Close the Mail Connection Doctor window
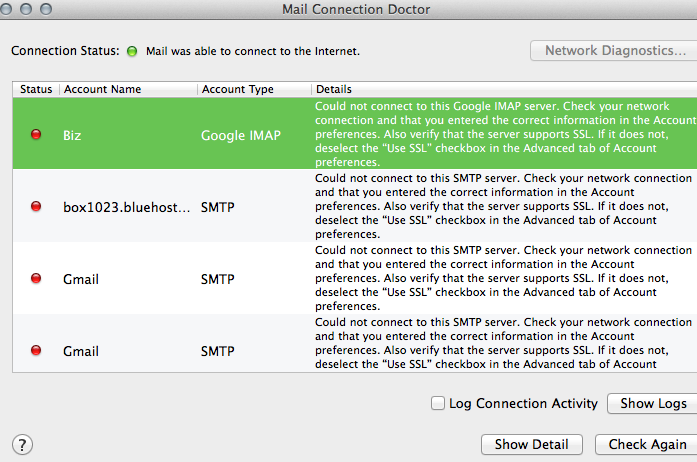The image size is (697, 462). pyautogui.click(x=13, y=9)
